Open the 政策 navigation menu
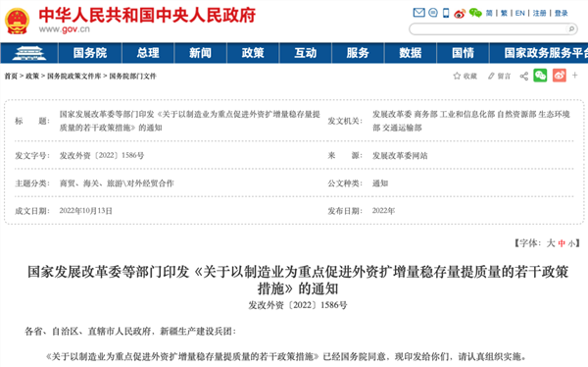Viewport: 588px width, 367px height. tap(253, 53)
